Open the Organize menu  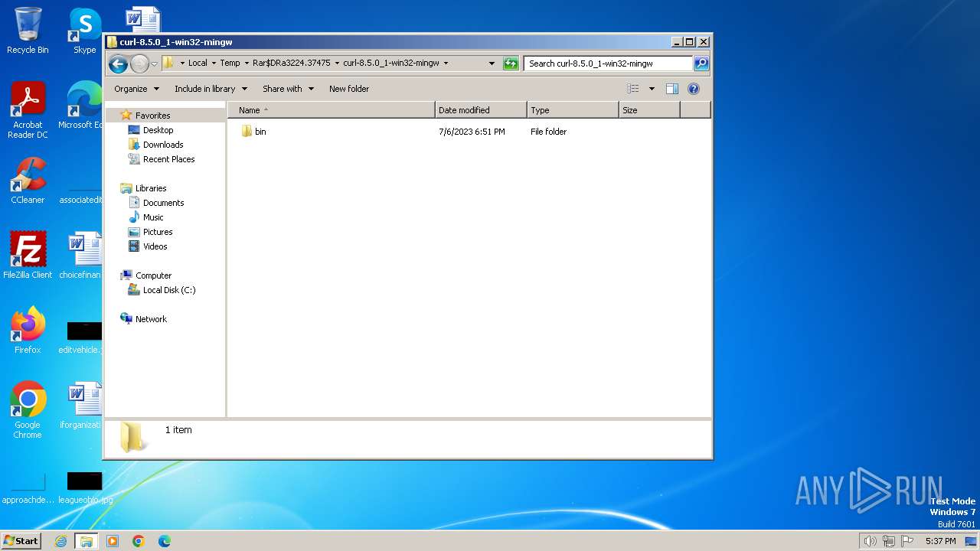(136, 89)
